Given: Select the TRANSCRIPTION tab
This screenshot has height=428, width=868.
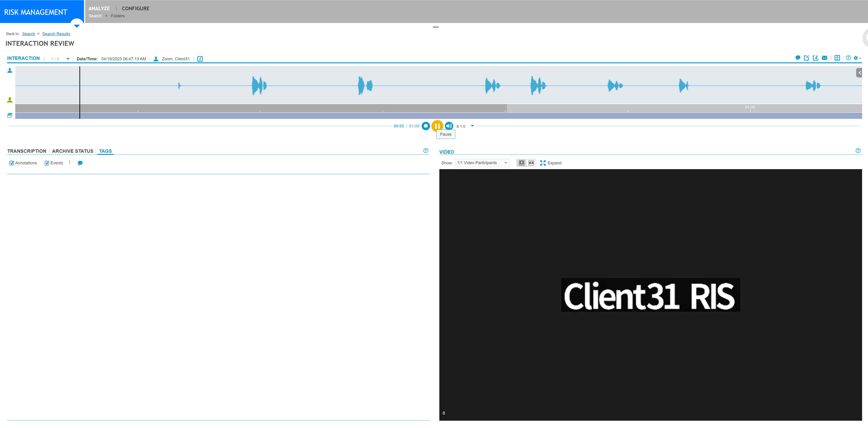Looking at the screenshot, I should pos(27,151).
